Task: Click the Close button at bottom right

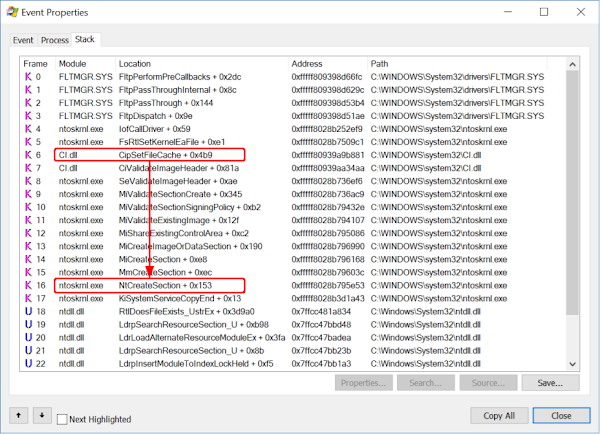Action: pos(560,415)
